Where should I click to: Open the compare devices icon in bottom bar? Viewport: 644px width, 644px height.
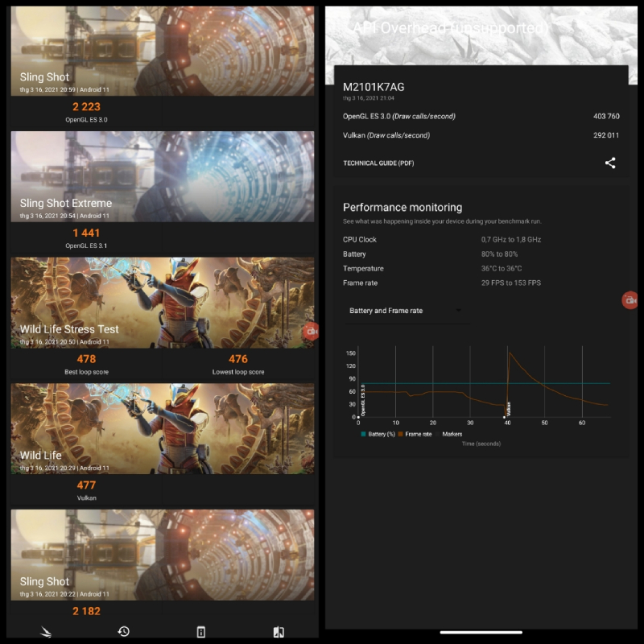click(x=279, y=632)
